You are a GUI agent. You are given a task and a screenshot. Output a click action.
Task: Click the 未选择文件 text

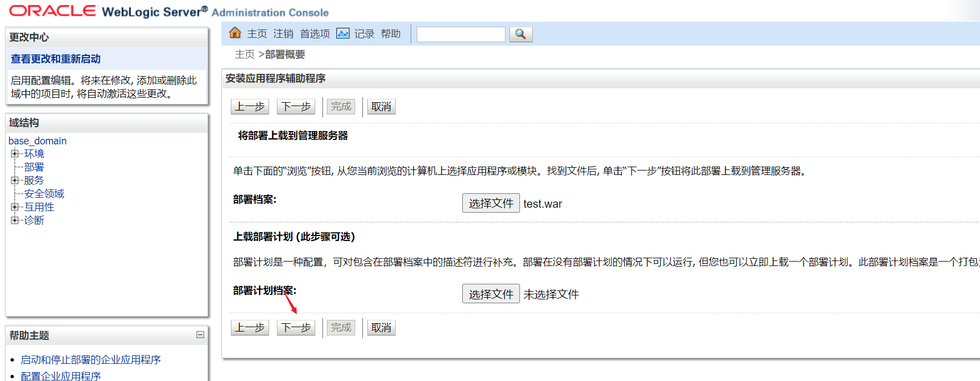(x=551, y=294)
